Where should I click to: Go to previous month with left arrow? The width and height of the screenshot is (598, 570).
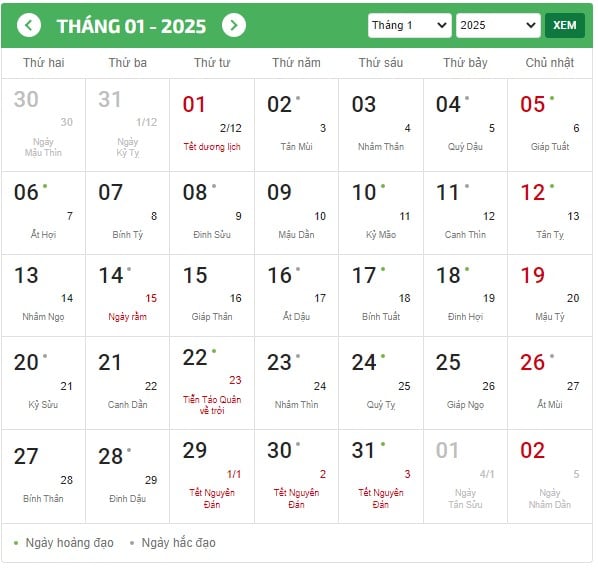29,25
